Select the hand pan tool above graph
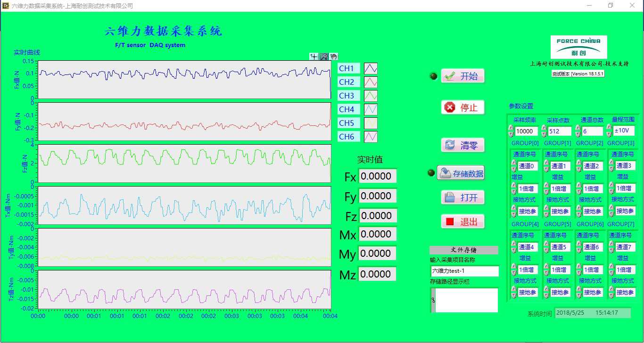The width and height of the screenshot is (644, 343). [334, 57]
